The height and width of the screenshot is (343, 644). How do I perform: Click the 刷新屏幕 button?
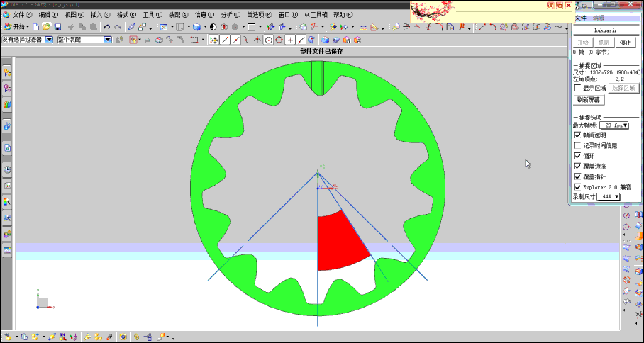tap(589, 100)
